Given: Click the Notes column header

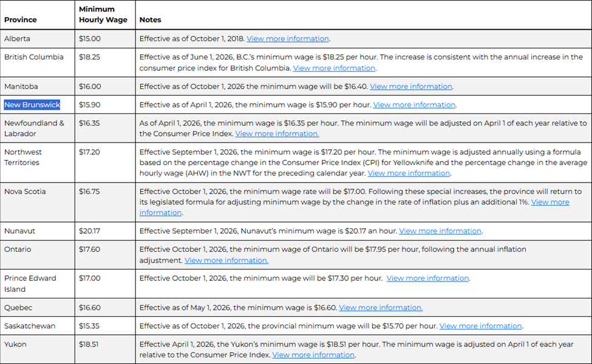Looking at the screenshot, I should tap(150, 19).
